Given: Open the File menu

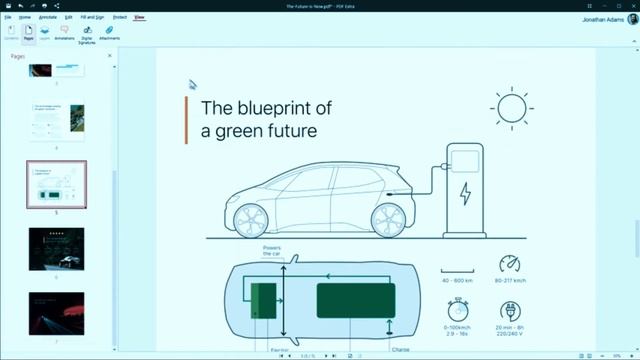Looking at the screenshot, I should 8,17.
